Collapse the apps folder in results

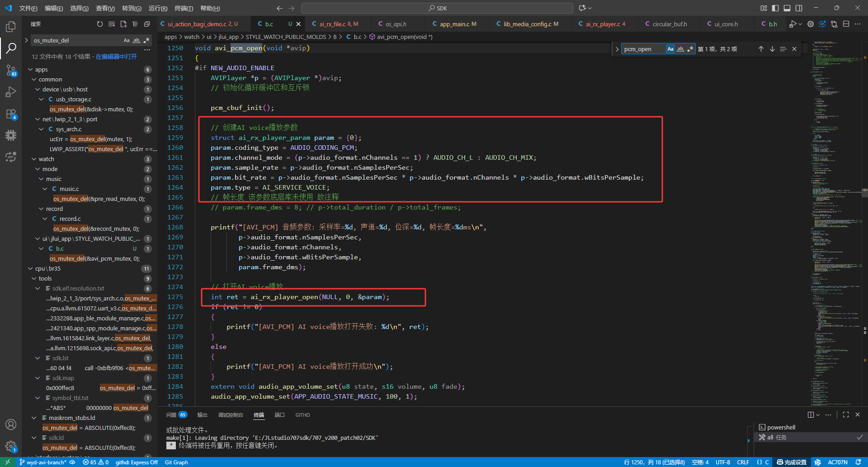30,69
